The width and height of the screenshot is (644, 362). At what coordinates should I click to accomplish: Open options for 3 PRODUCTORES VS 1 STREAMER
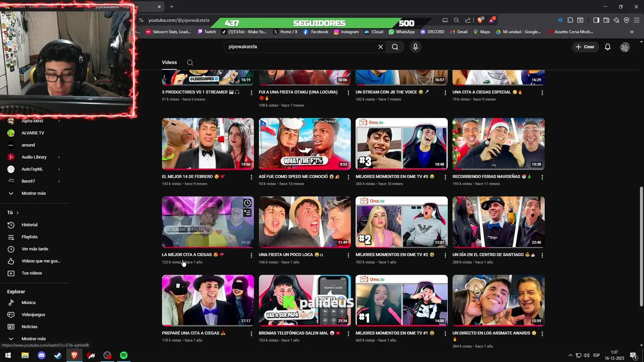point(252,93)
